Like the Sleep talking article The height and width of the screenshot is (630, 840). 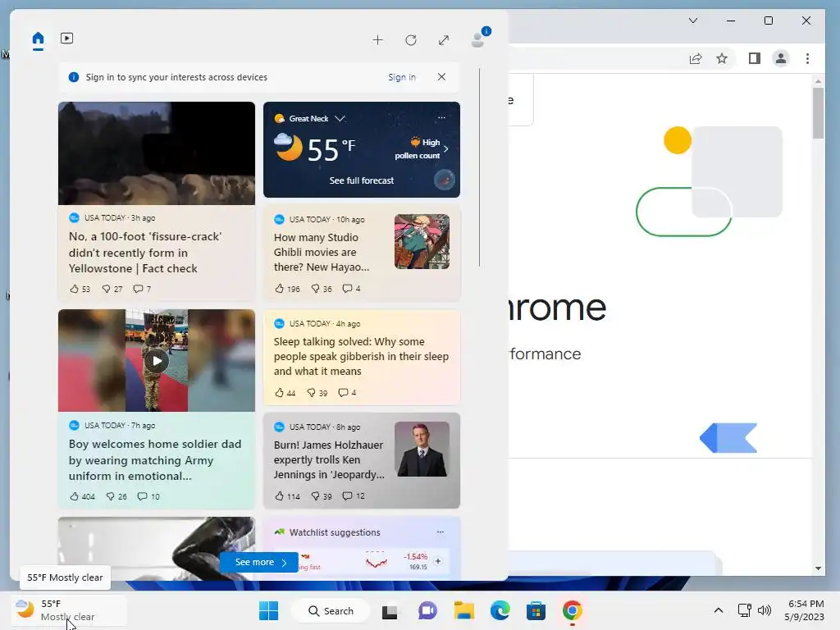[x=285, y=393]
